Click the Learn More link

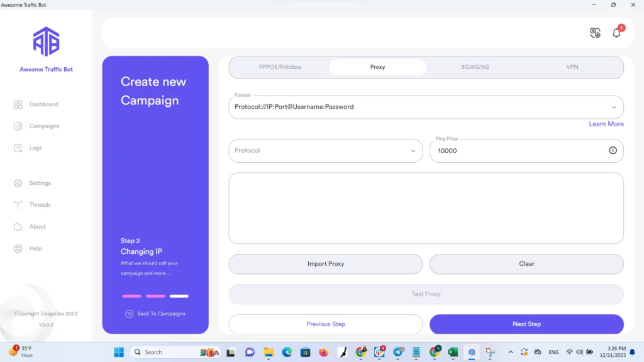coord(606,124)
